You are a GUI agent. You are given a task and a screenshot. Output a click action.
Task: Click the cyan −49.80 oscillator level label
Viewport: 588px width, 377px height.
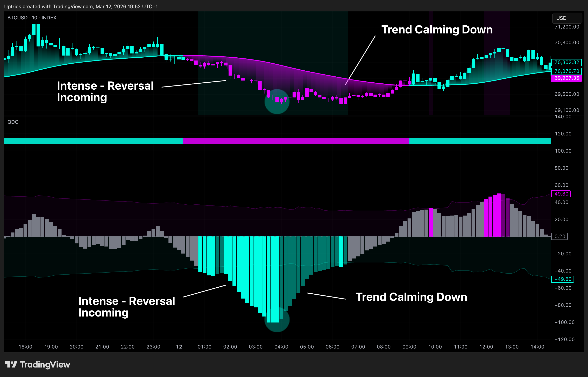[x=563, y=279]
